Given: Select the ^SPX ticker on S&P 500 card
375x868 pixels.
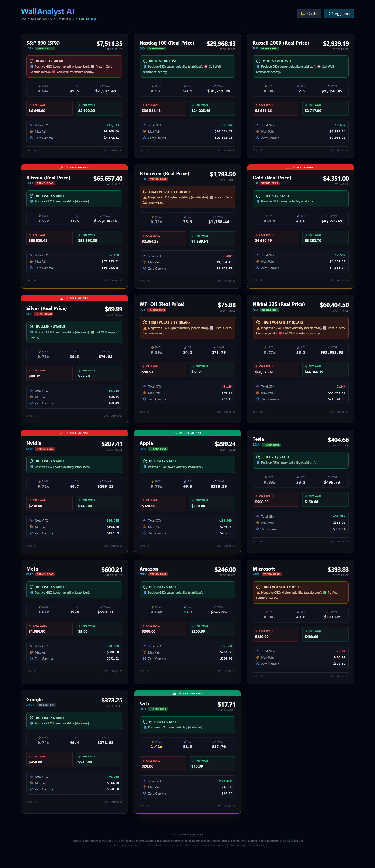Looking at the screenshot, I should [x=30, y=48].
